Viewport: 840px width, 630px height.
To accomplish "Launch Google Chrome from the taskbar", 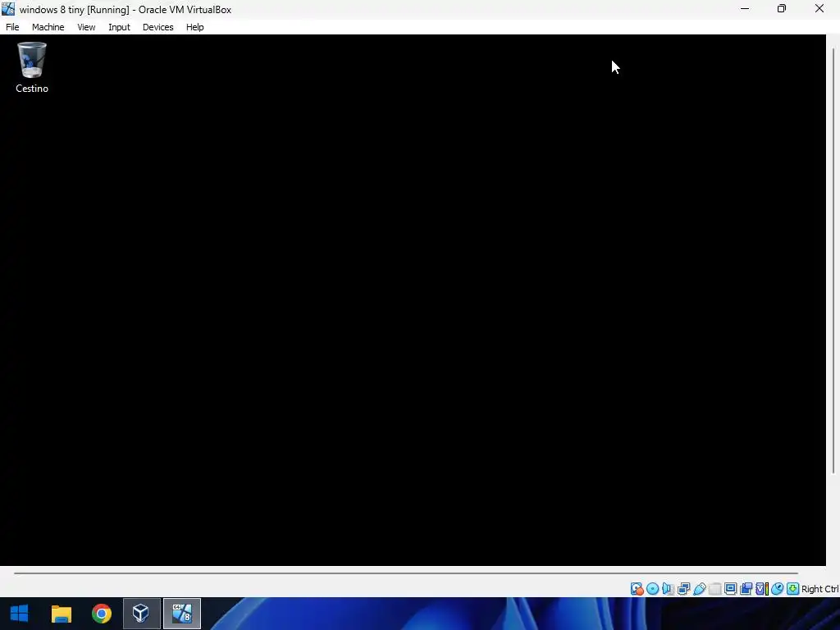I will coord(101,614).
